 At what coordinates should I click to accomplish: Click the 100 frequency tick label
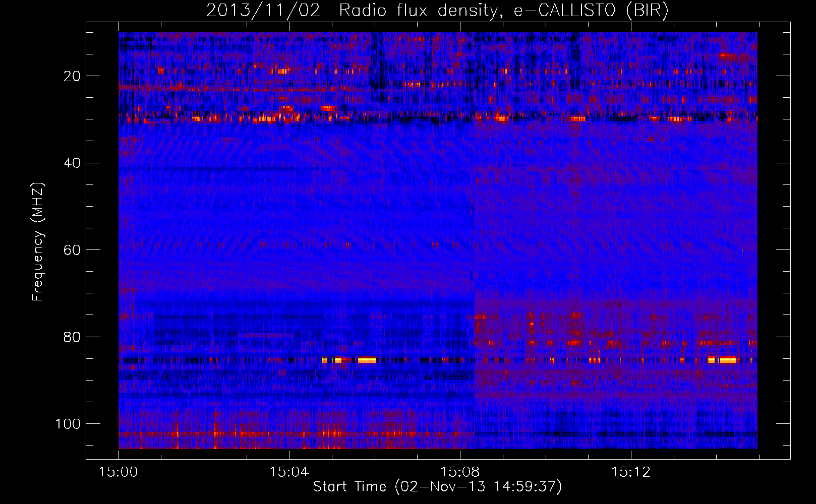pyautogui.click(x=69, y=424)
